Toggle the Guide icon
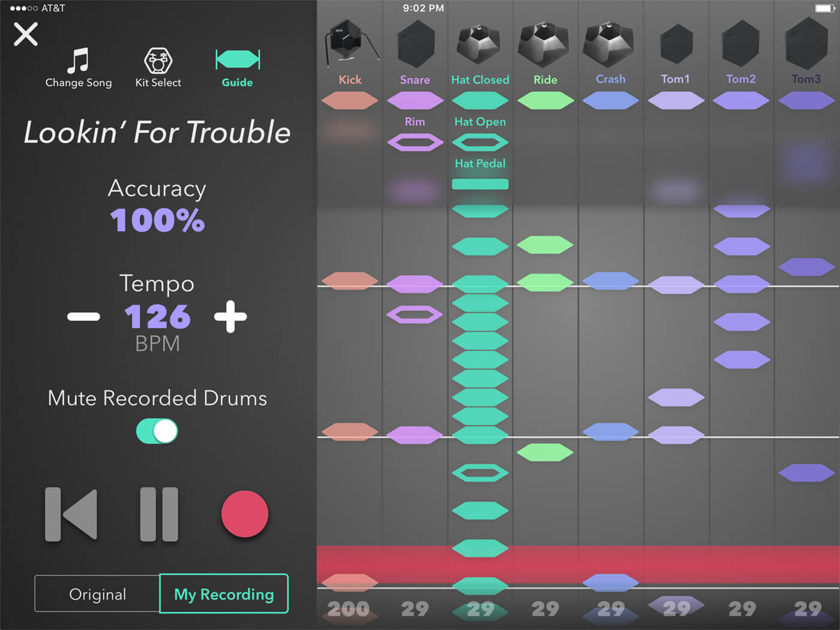840x630 pixels. [238, 59]
